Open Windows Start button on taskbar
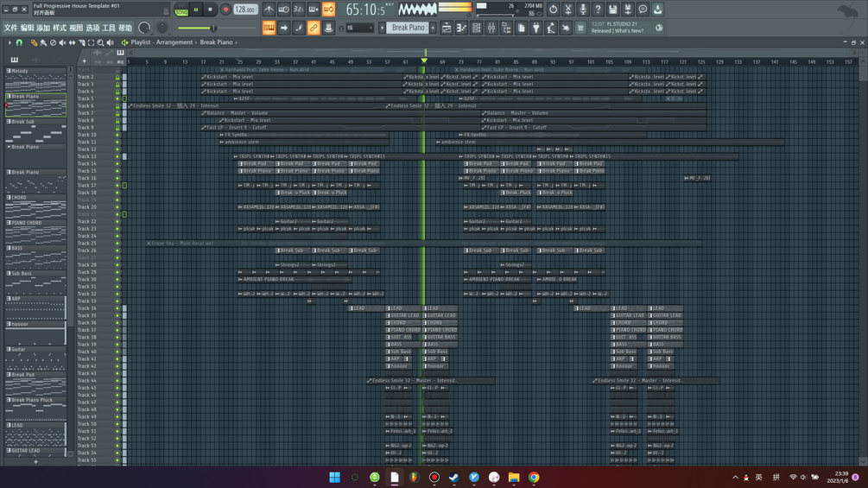 pos(335,477)
